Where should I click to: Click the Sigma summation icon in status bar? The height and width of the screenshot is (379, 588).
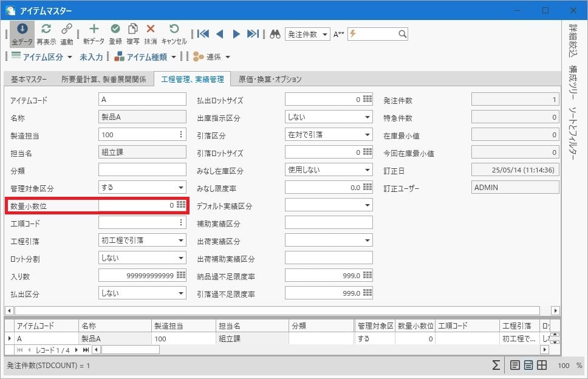[x=496, y=366]
